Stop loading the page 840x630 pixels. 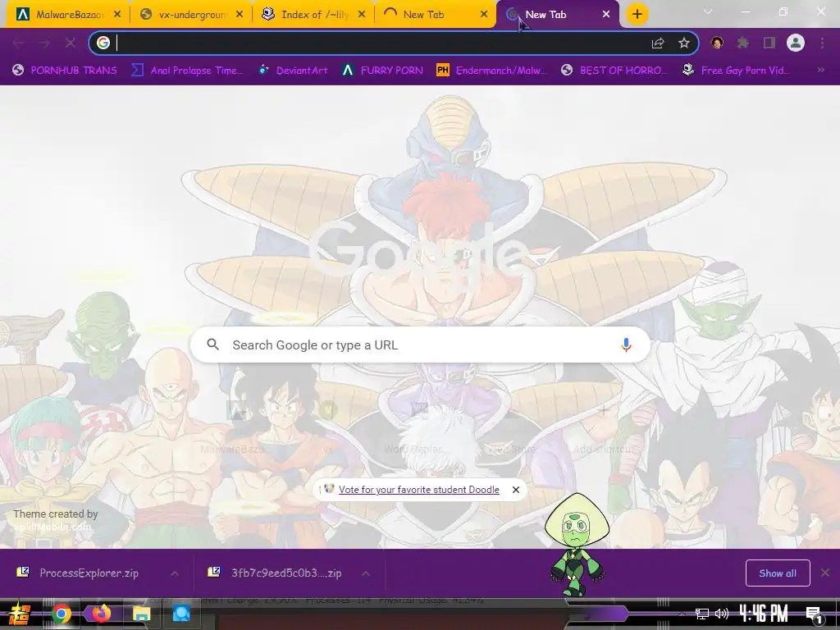71,43
